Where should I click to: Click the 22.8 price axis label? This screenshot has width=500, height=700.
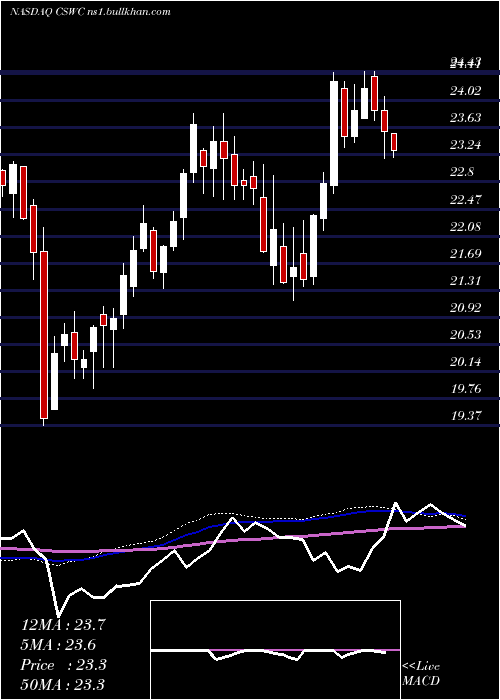[x=462, y=172]
